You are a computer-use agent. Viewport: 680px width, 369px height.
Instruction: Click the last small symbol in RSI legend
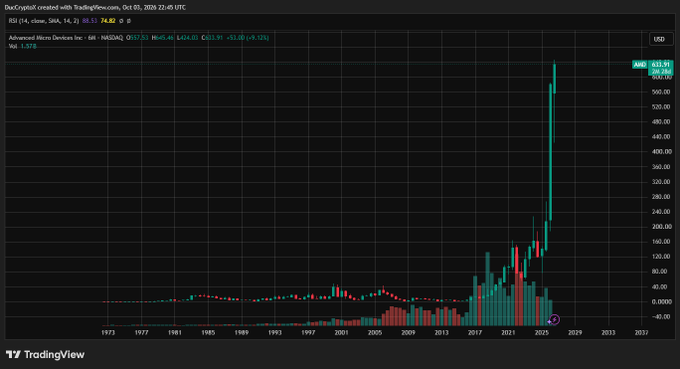[129, 21]
